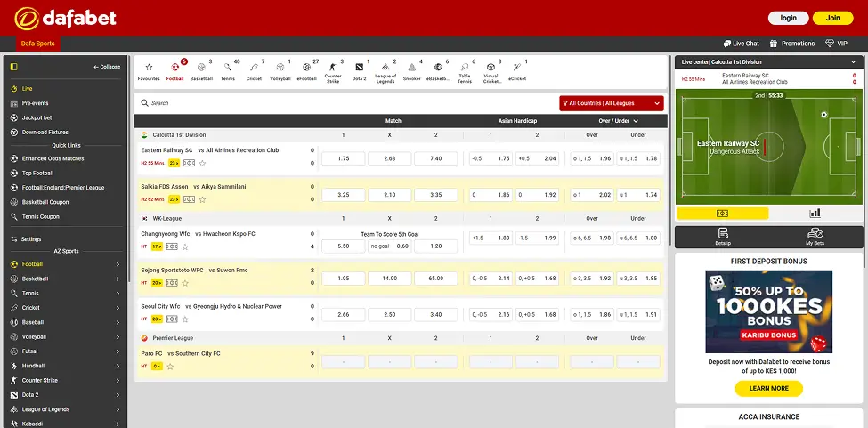Show statistics chart in live center
The width and height of the screenshot is (868, 428).
pyautogui.click(x=815, y=214)
